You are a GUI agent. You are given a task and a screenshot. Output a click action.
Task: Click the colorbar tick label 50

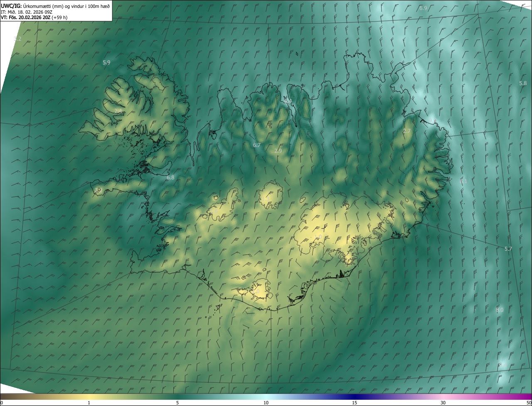coord(529,403)
